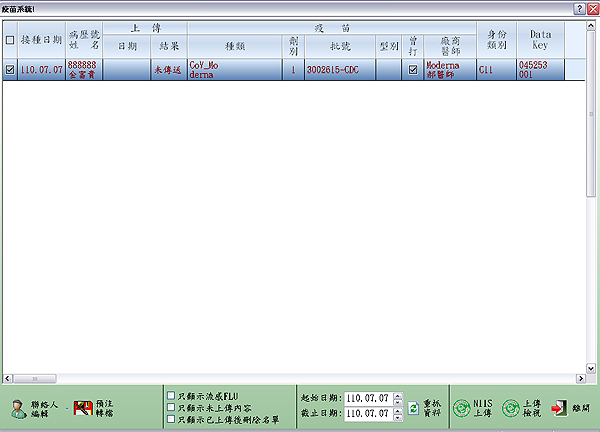
Task: Check 只顯示未上傳內容 option
Action: 172,407
